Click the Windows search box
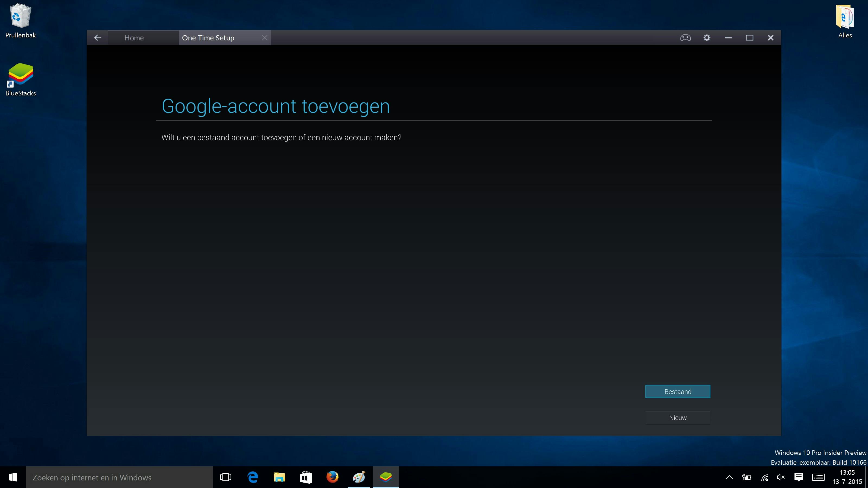 [119, 477]
